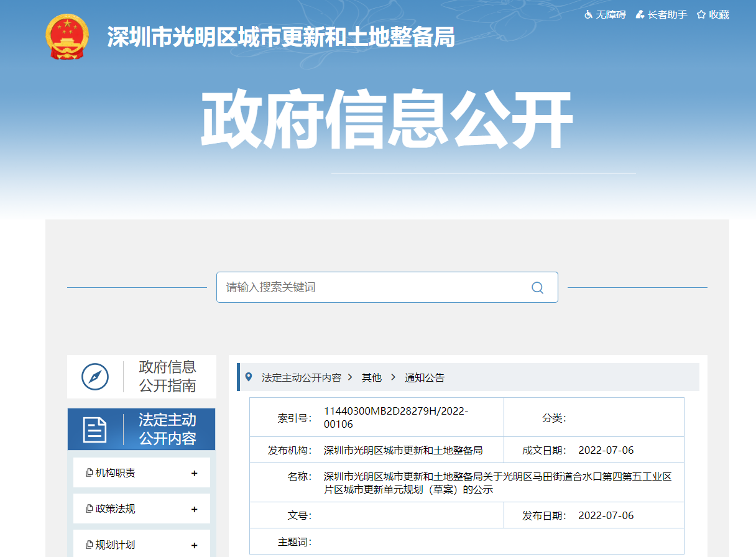Click the 长者助手 icon
Viewport: 756px width, 557px height.
(x=640, y=14)
